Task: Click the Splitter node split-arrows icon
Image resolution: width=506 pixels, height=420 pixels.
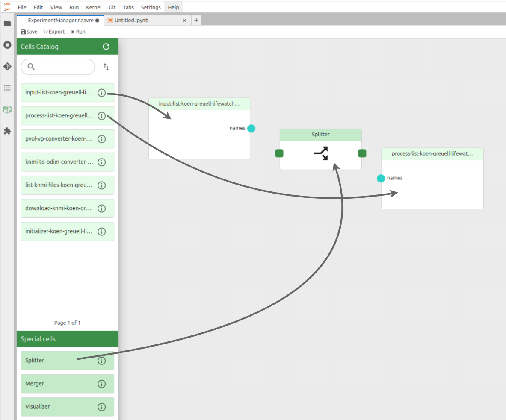Action: pyautogui.click(x=321, y=153)
